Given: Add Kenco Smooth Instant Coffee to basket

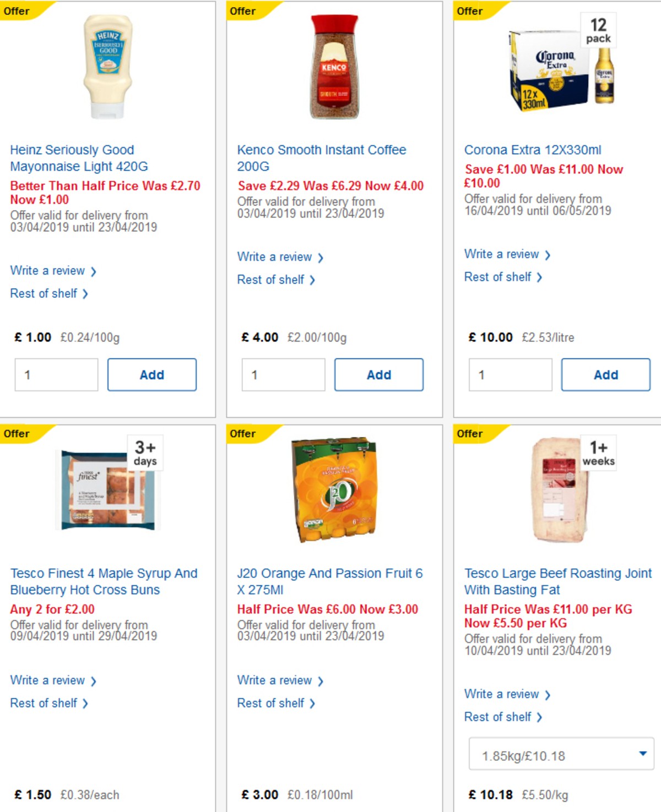Looking at the screenshot, I should tap(379, 374).
